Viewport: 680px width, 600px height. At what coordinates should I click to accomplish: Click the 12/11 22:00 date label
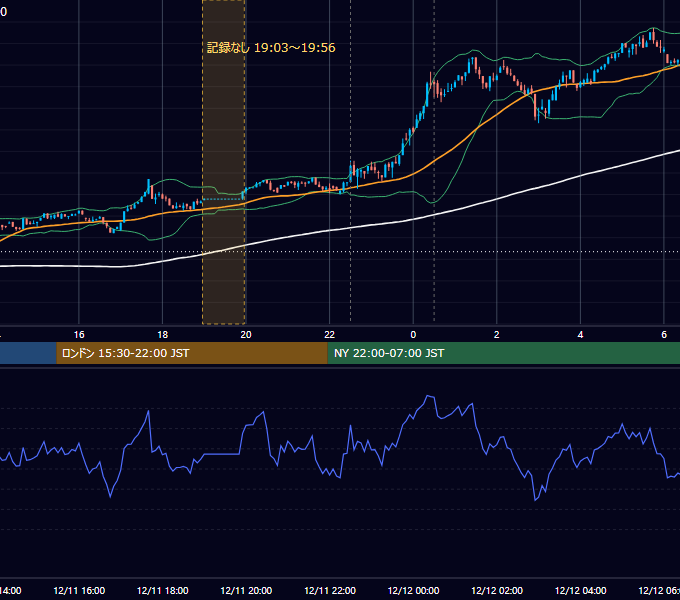pos(330,591)
